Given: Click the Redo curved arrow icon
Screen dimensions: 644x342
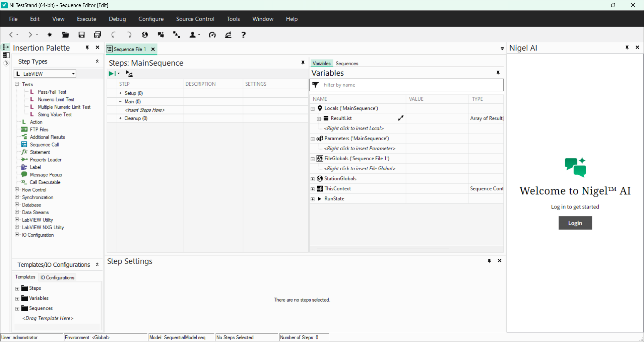Looking at the screenshot, I should [x=129, y=35].
